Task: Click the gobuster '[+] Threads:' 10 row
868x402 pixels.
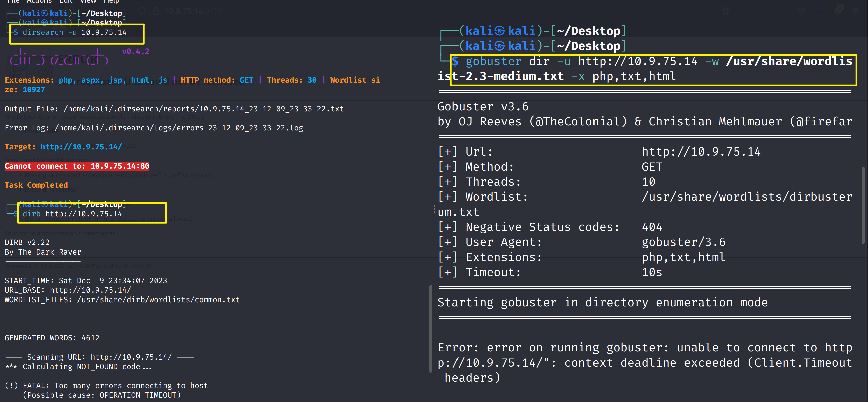Action: tap(546, 182)
